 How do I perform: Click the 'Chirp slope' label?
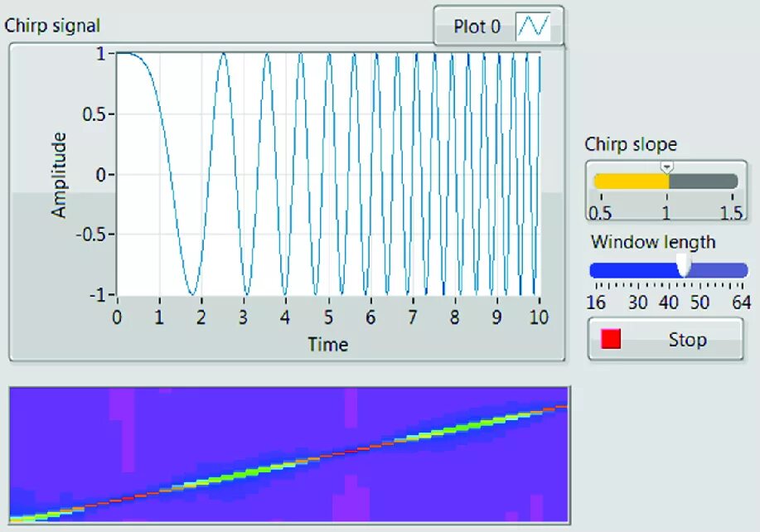click(x=631, y=144)
